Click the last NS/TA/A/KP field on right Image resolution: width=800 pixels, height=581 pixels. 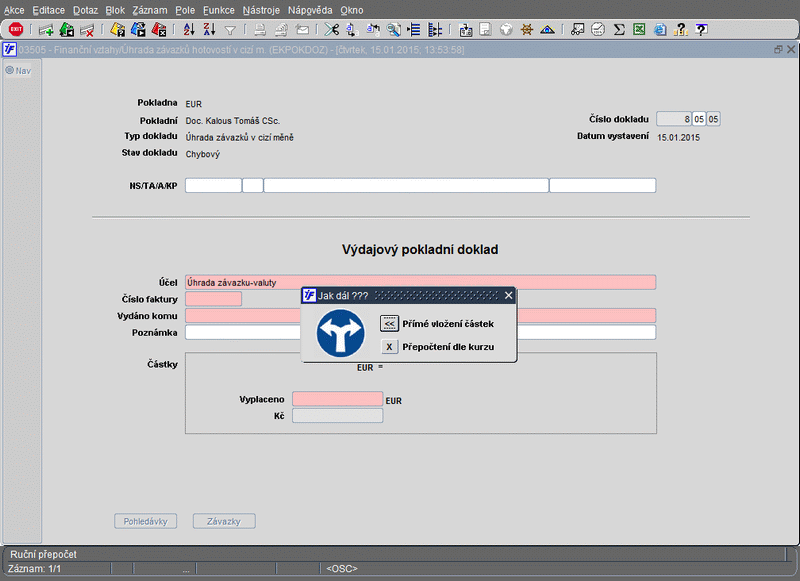tap(603, 186)
